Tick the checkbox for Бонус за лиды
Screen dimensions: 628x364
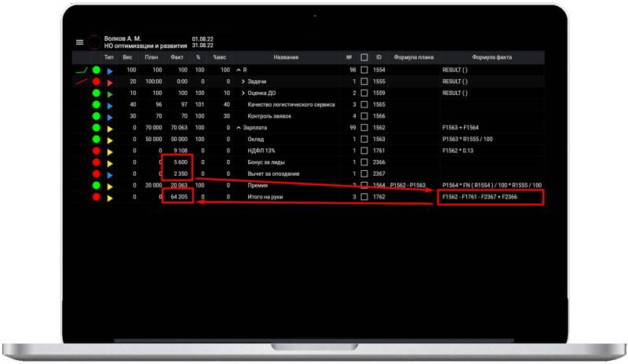click(364, 162)
